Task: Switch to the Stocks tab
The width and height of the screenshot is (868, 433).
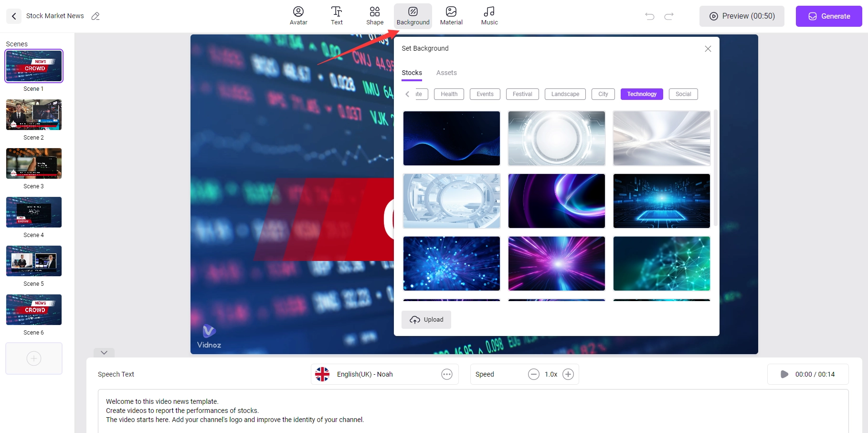Action: tap(412, 73)
